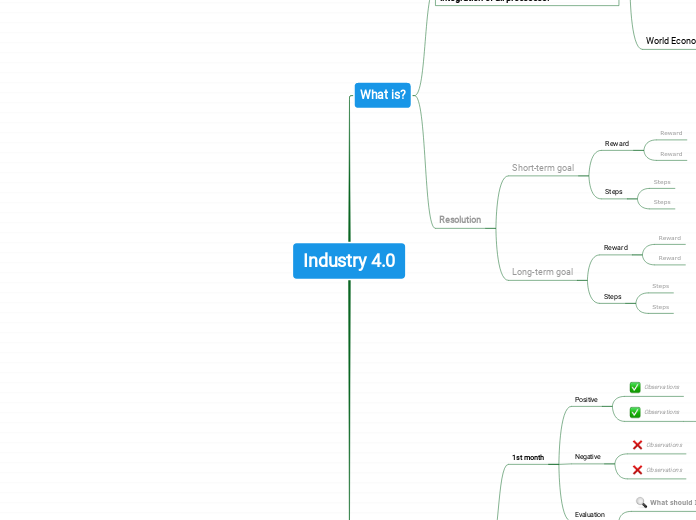Select the Long-term goal node
Screen dimensions: 696x520
coord(542,272)
